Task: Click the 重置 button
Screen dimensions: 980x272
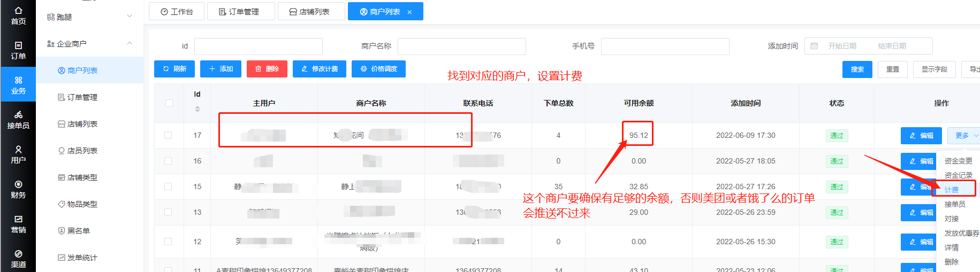Action: point(893,69)
